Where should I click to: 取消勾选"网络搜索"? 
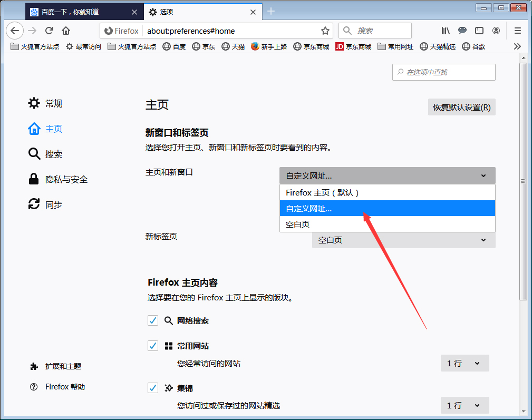click(153, 320)
